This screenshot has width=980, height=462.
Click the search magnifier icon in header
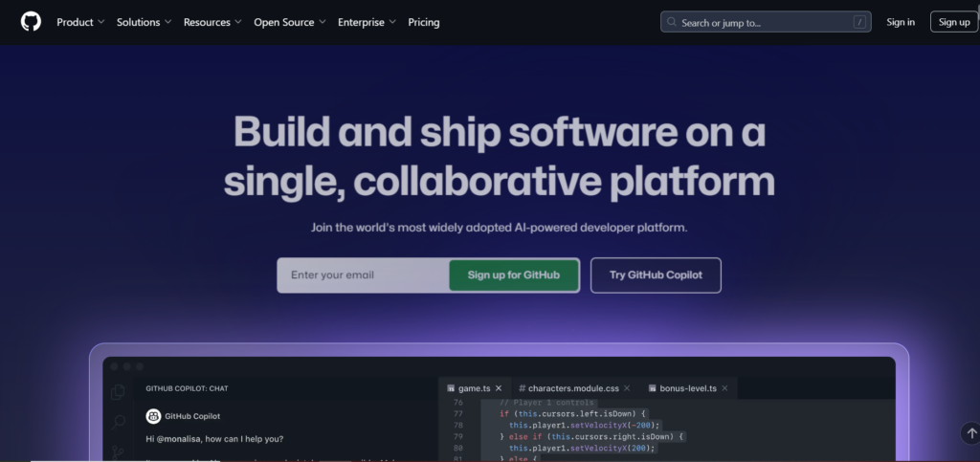[x=672, y=22]
